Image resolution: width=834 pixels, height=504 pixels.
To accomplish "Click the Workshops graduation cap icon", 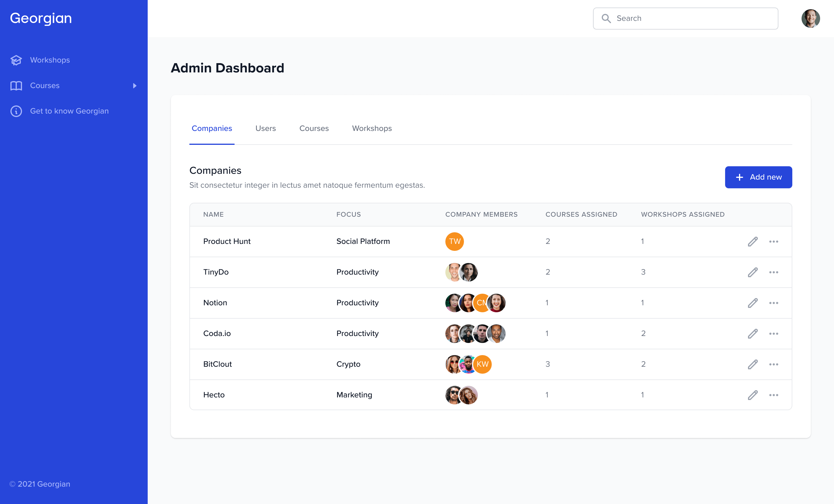I will pyautogui.click(x=16, y=60).
